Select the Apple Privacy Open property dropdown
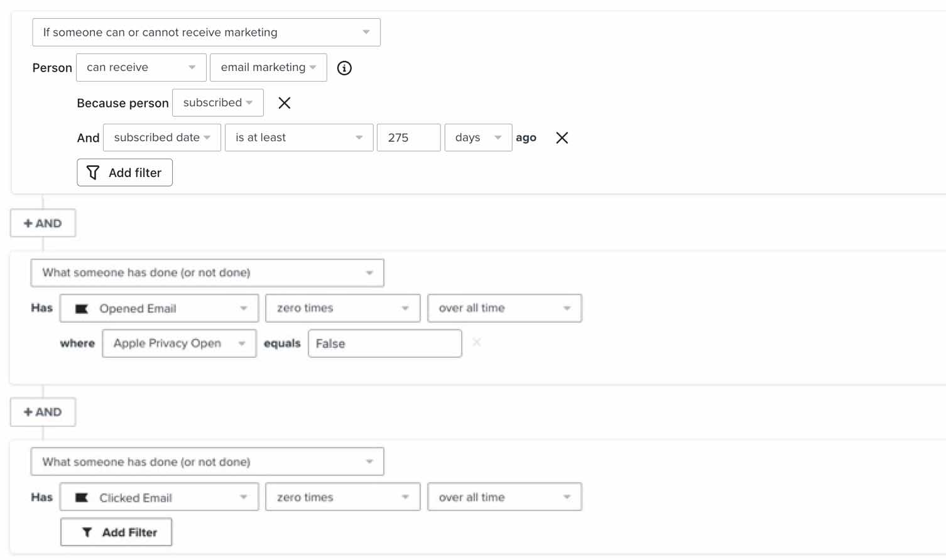Screen dimensions: 946x560 click(x=179, y=343)
